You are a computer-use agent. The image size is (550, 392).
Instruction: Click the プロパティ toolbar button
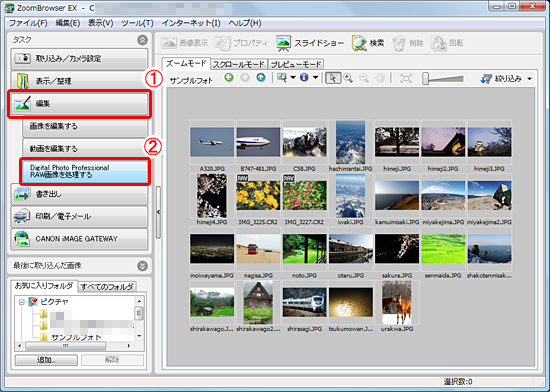242,43
